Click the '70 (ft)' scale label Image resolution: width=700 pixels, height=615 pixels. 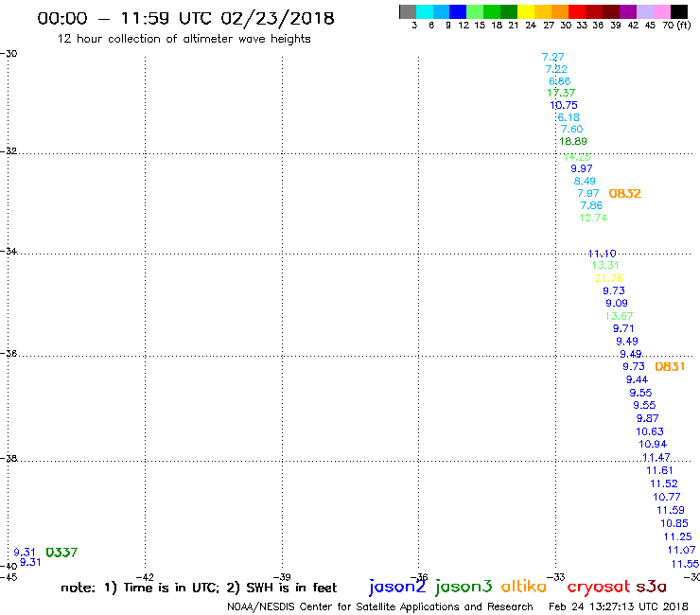[676, 25]
